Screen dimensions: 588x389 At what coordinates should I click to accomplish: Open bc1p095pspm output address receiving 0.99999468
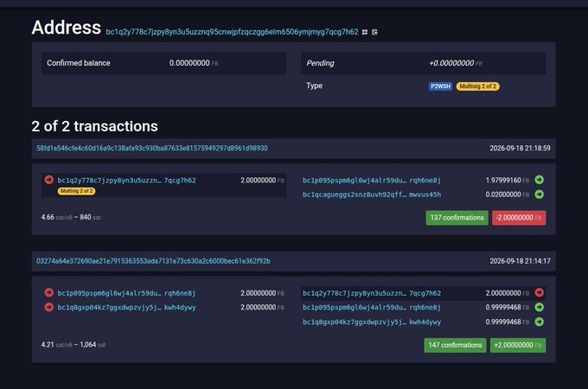[372, 307]
